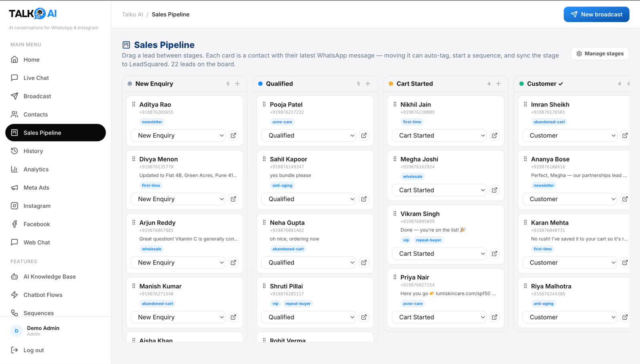Open Web Chat channel
Screen dimensions: 640x364
[x=56, y=242]
